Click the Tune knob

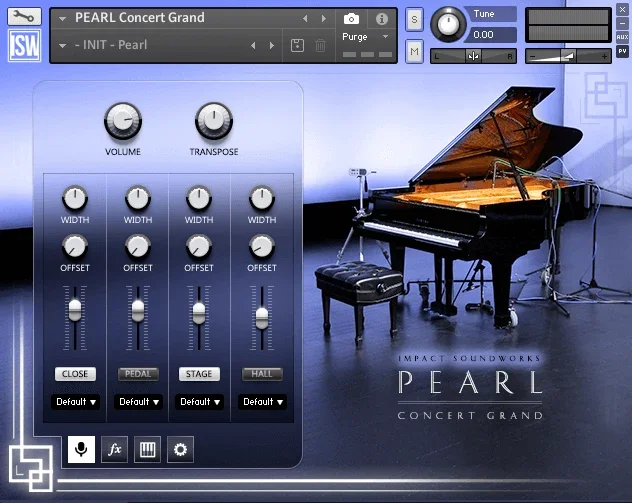point(448,24)
